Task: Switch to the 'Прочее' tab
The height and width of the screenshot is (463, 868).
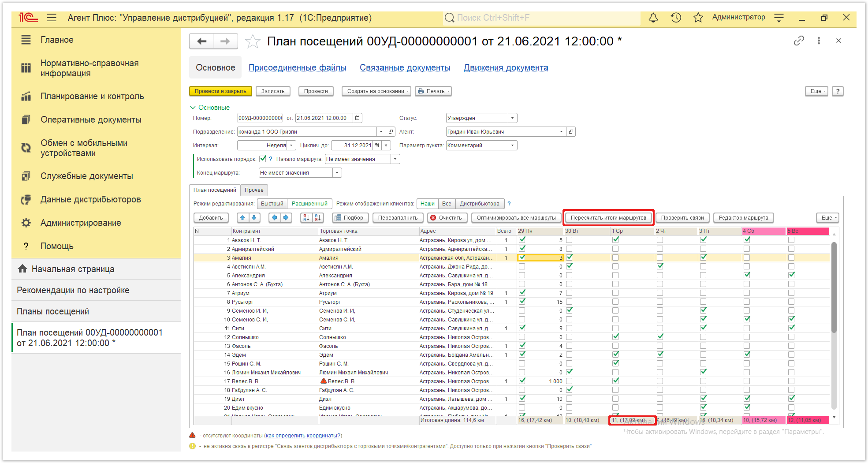Action: pos(254,190)
